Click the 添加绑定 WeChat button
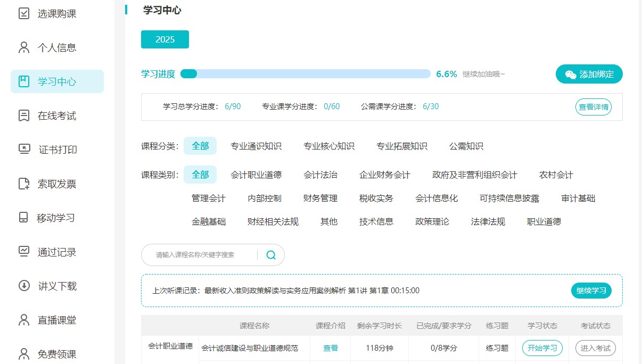Viewport: 642px width, 364px height. point(589,75)
